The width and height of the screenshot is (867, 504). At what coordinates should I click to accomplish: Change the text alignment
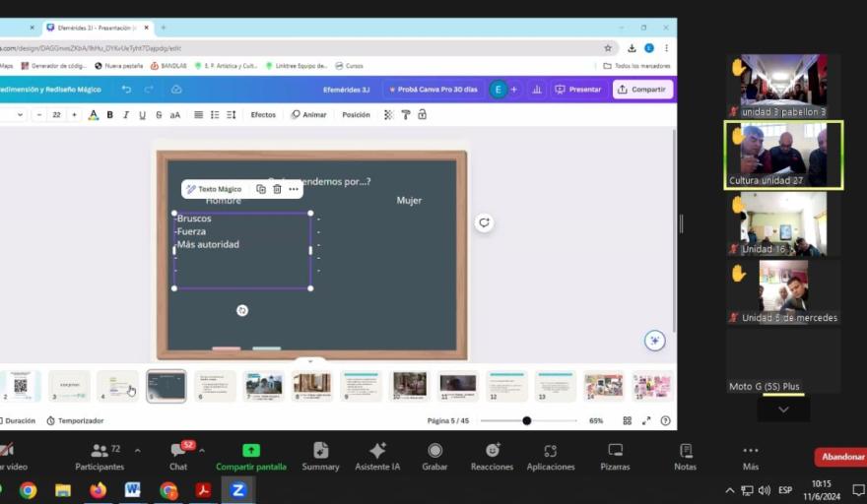point(198,115)
